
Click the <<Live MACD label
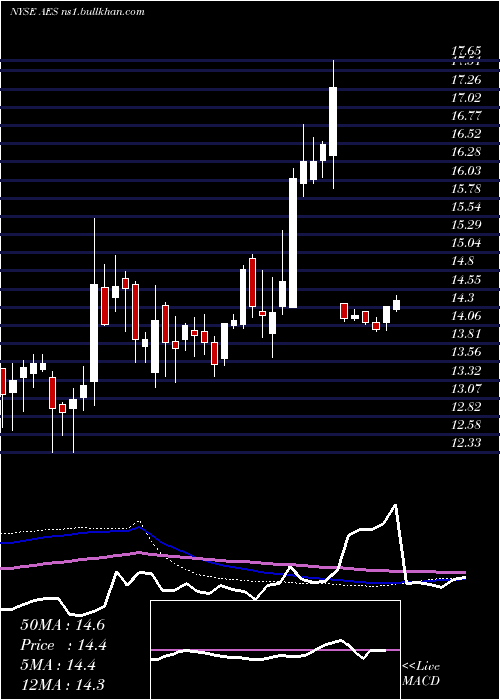coord(421,673)
